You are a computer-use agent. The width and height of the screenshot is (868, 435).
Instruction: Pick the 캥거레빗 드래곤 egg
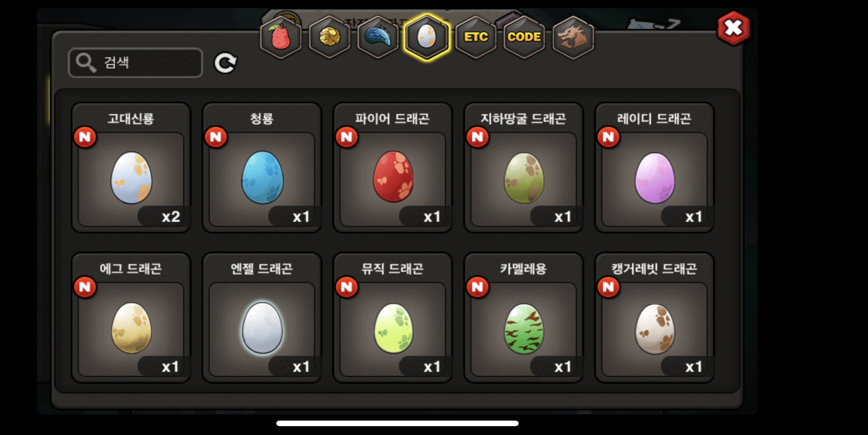(x=654, y=318)
